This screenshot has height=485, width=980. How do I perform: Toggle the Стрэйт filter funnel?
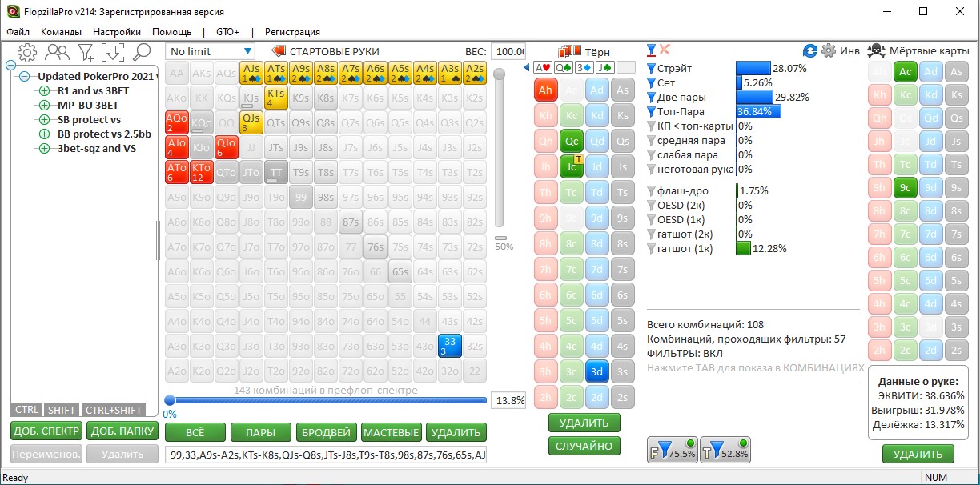coord(651,69)
